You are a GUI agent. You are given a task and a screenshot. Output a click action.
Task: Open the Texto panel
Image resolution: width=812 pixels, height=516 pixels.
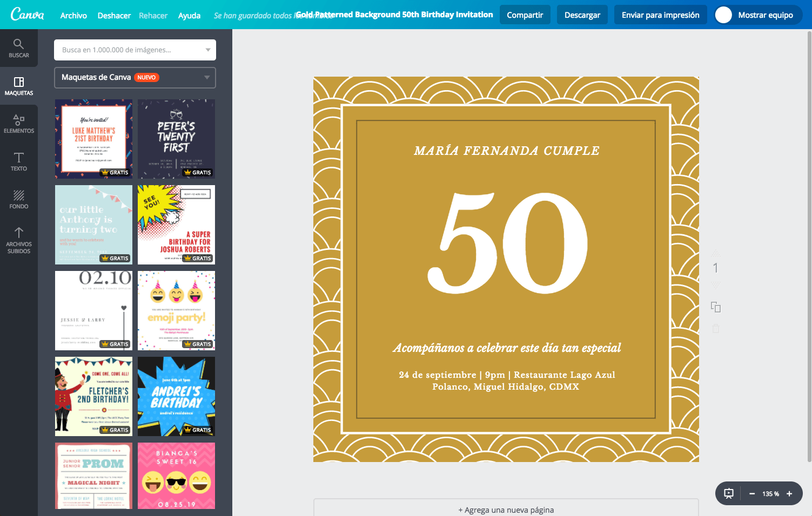tap(19, 161)
